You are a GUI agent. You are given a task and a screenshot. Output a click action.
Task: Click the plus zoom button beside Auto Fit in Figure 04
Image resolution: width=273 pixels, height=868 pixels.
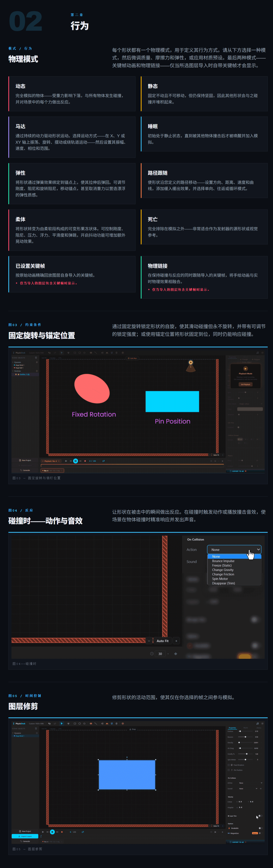pos(176,641)
